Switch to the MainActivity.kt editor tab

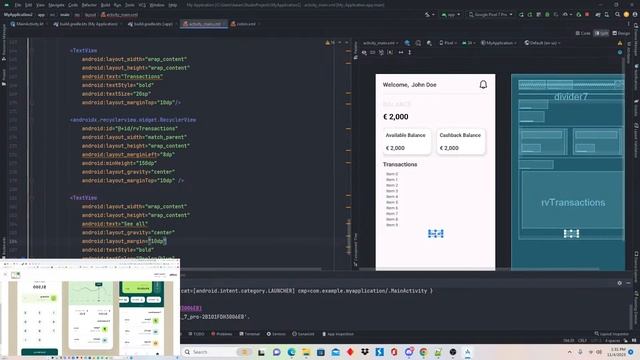27,24
